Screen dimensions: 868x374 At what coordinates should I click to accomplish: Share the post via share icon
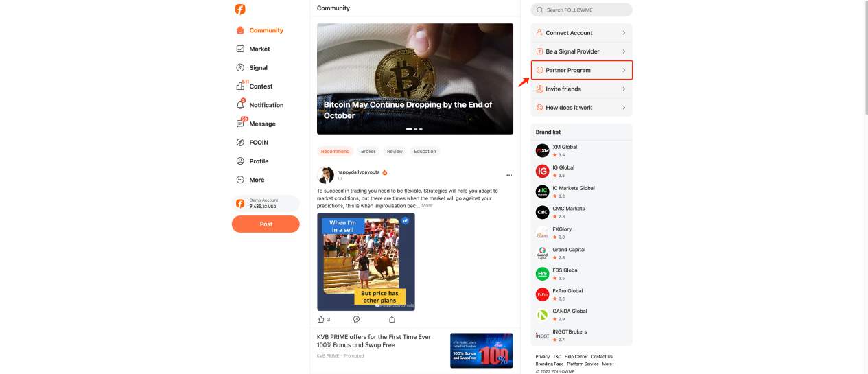pyautogui.click(x=392, y=319)
